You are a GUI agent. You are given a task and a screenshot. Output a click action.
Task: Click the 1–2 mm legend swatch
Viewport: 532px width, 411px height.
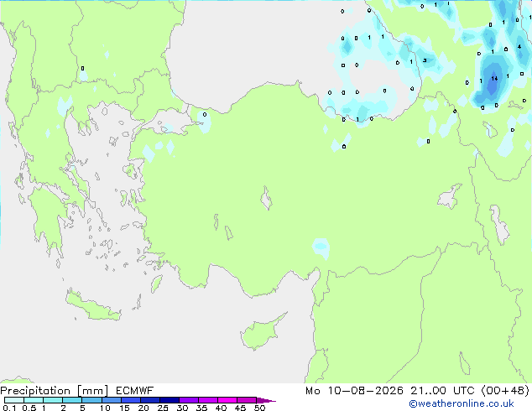tap(53, 400)
